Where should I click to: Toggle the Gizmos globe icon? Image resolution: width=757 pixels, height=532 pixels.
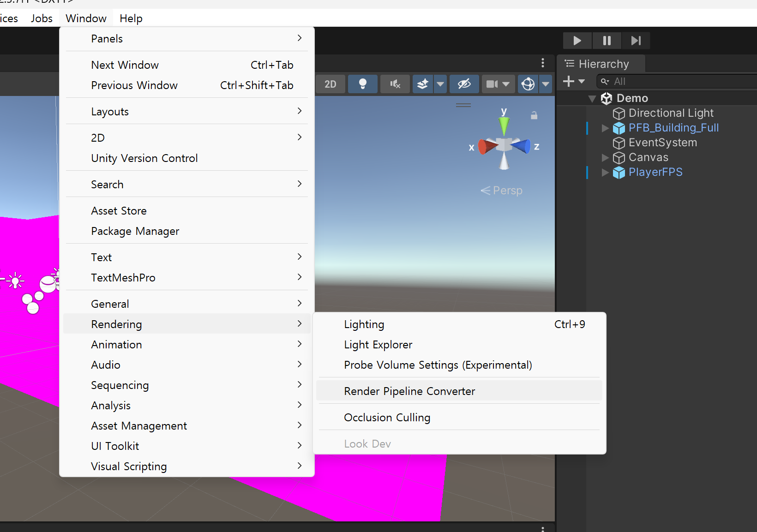click(528, 84)
